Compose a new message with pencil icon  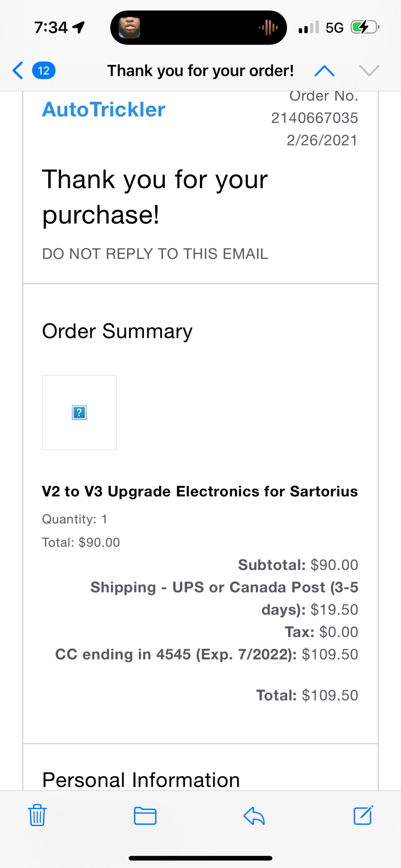(363, 815)
